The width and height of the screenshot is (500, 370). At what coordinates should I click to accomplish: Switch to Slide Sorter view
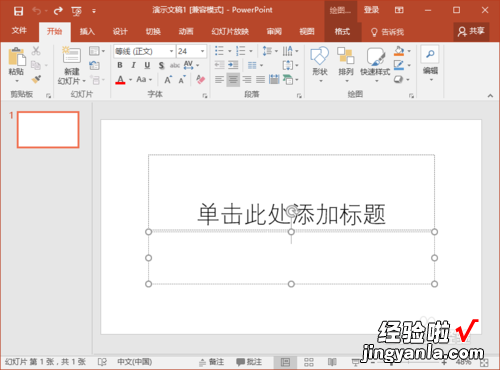tap(309, 362)
